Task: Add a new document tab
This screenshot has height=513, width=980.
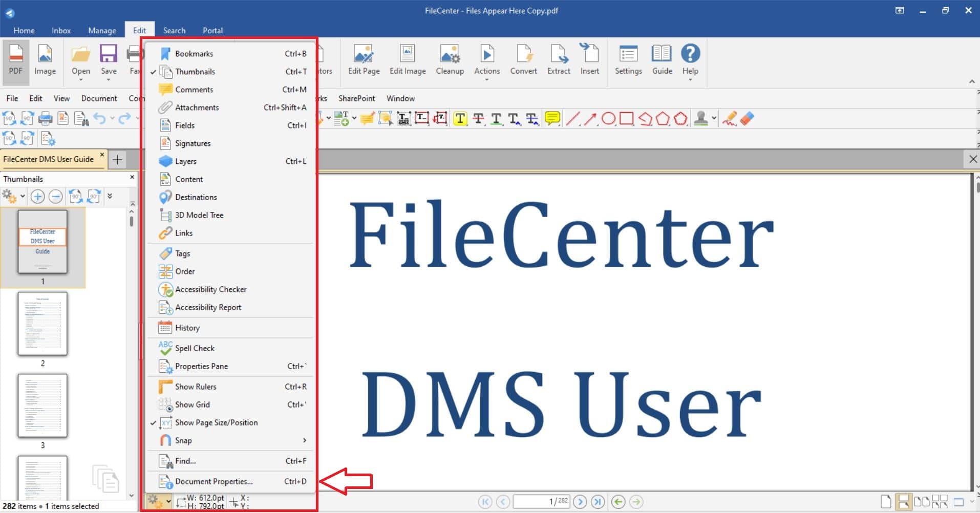Action: [x=117, y=160]
